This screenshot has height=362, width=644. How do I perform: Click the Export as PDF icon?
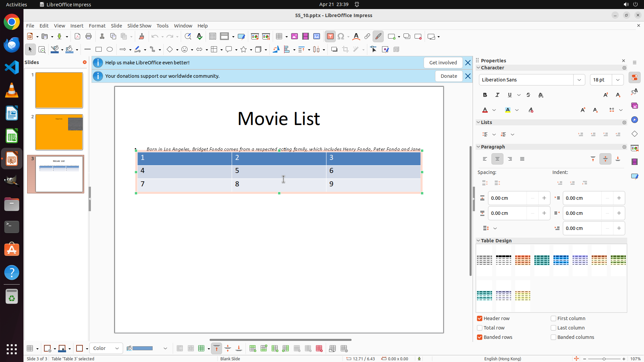click(x=77, y=36)
